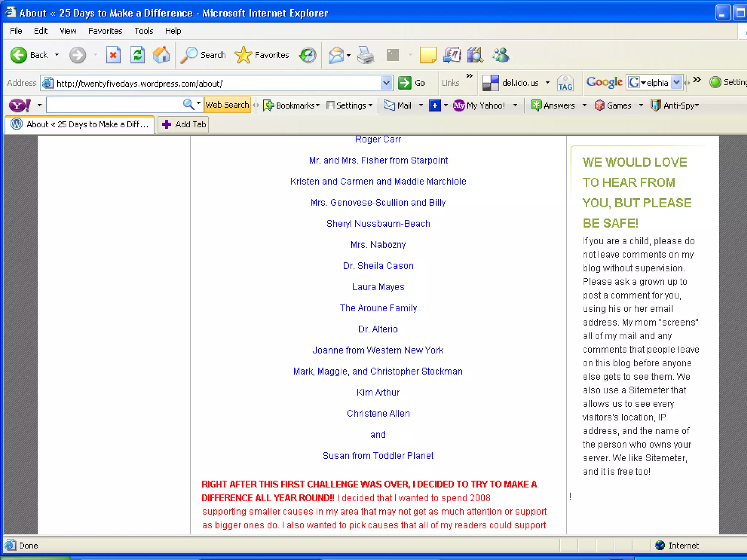Open the Favorites menu
This screenshot has height=560, width=747.
105,31
